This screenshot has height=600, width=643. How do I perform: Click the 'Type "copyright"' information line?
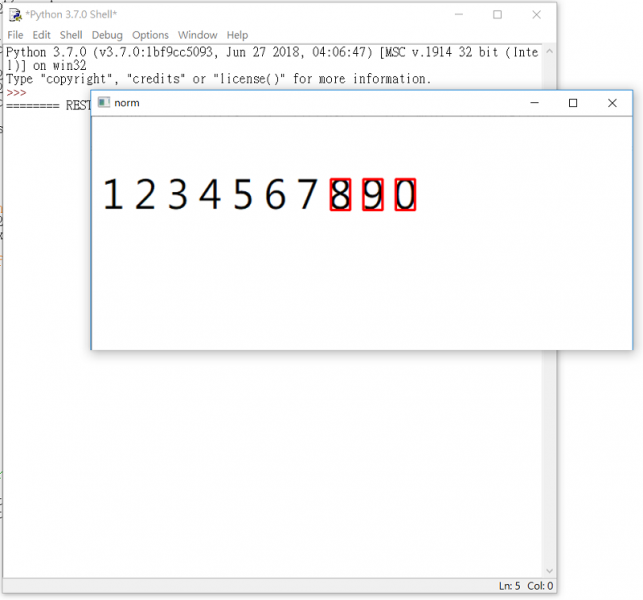tap(219, 78)
